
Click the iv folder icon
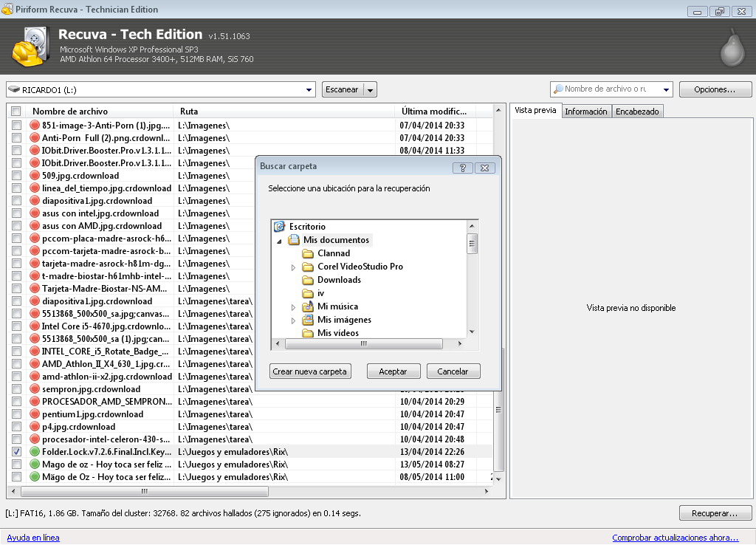(308, 293)
